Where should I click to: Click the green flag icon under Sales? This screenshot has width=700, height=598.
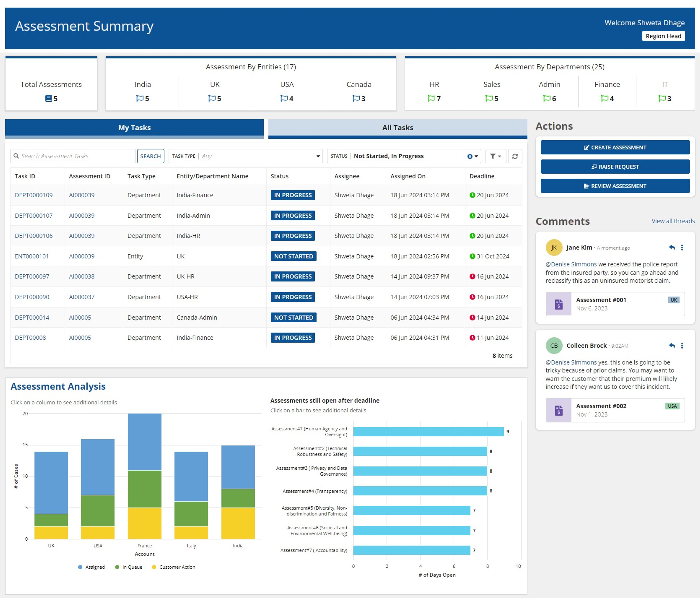click(489, 98)
